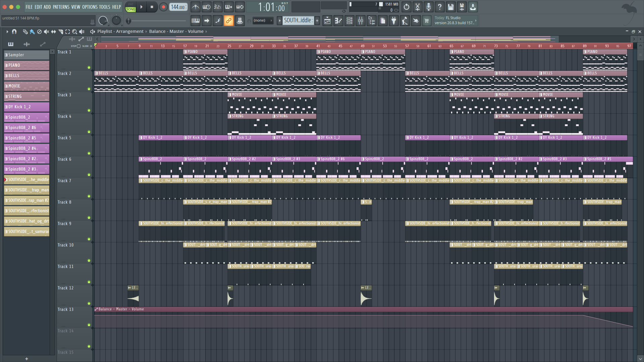Mute Track 5 via its green LED
The image size is (644, 362).
click(89, 153)
